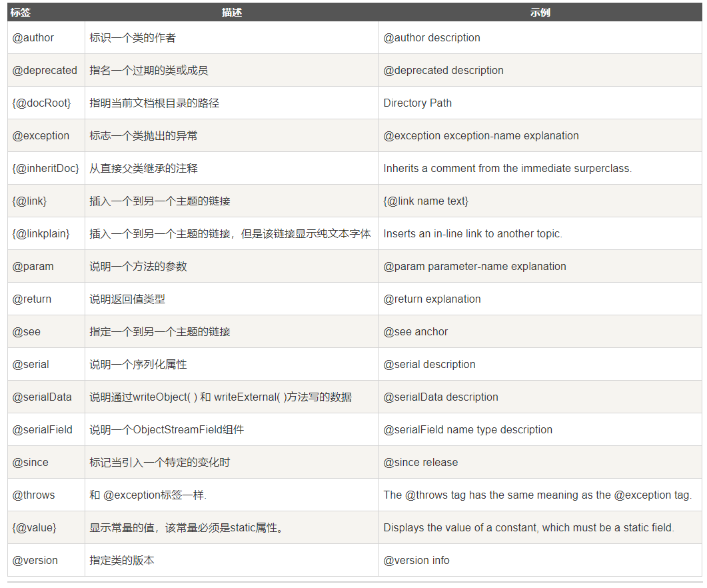707x588 pixels.
Task: Click description 标志一个类抛出的异常
Action: coord(143,136)
